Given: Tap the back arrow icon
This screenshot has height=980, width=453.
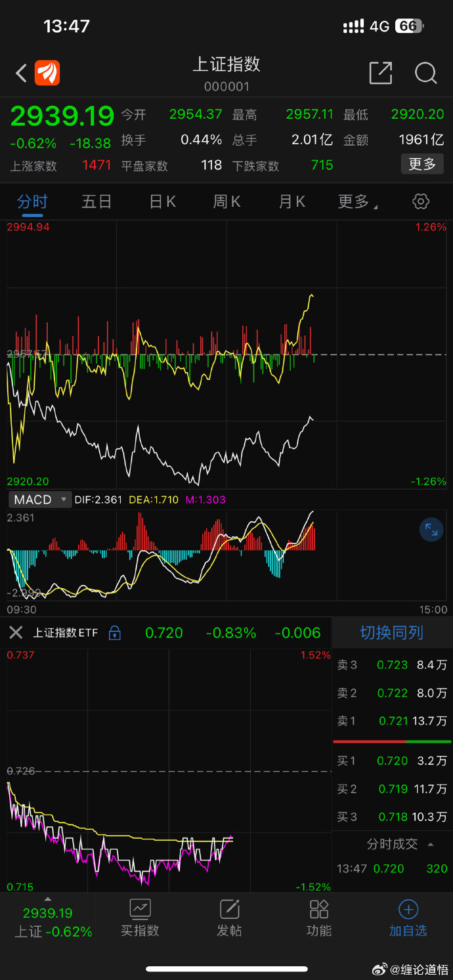Looking at the screenshot, I should (x=21, y=73).
